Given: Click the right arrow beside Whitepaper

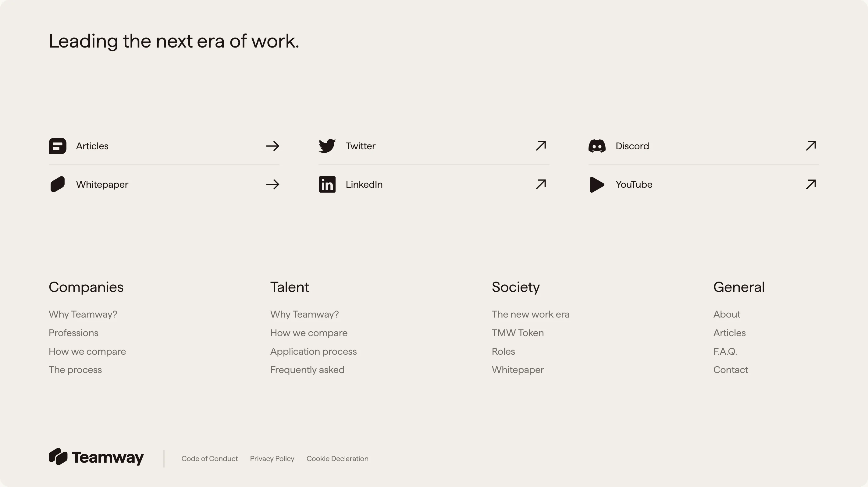Looking at the screenshot, I should point(272,184).
